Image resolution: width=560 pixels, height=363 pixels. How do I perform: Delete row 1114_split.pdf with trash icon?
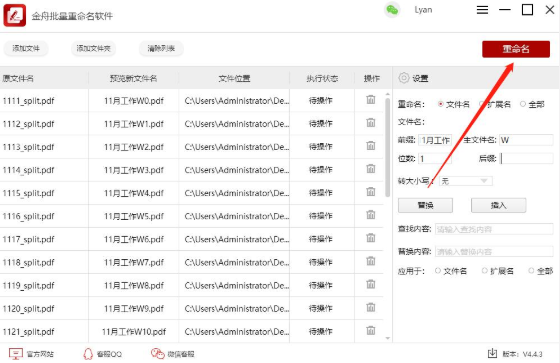click(x=371, y=169)
